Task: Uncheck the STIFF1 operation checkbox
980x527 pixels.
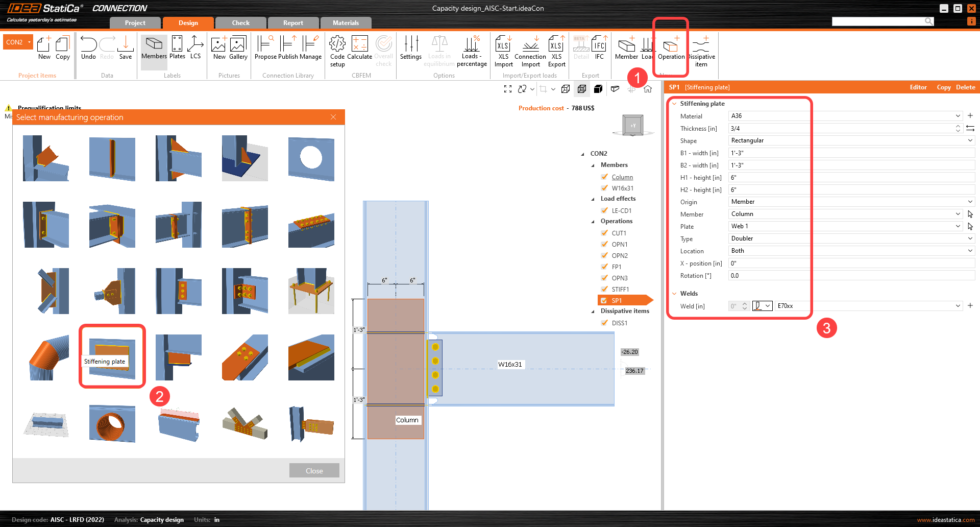Action: pyautogui.click(x=605, y=289)
